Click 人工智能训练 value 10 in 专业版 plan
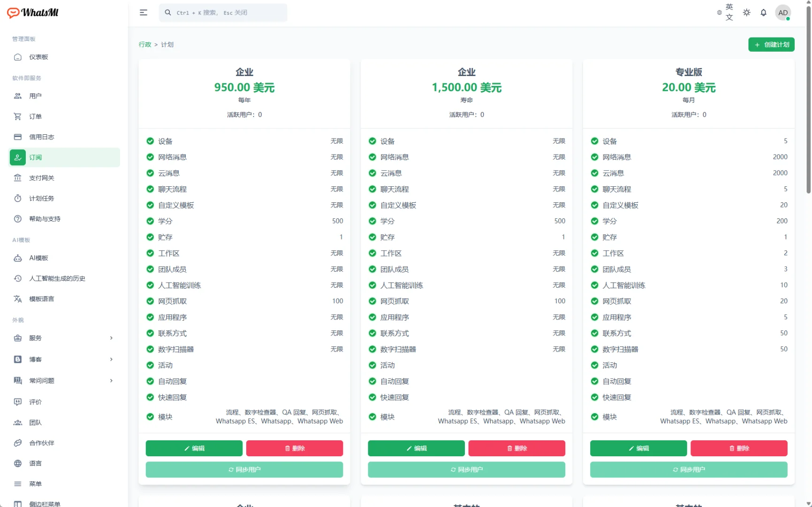This screenshot has width=812, height=507. (784, 285)
